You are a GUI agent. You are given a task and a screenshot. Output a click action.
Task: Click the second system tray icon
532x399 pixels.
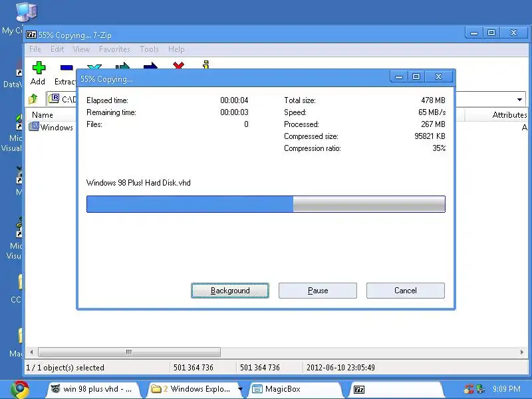(x=480, y=389)
